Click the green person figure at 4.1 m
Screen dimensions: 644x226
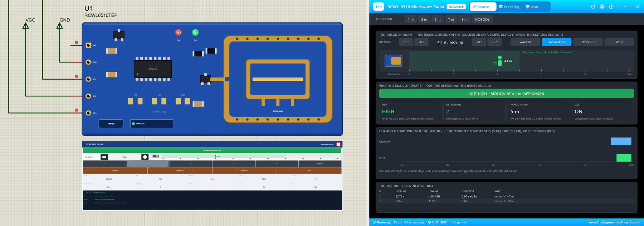[x=499, y=61]
